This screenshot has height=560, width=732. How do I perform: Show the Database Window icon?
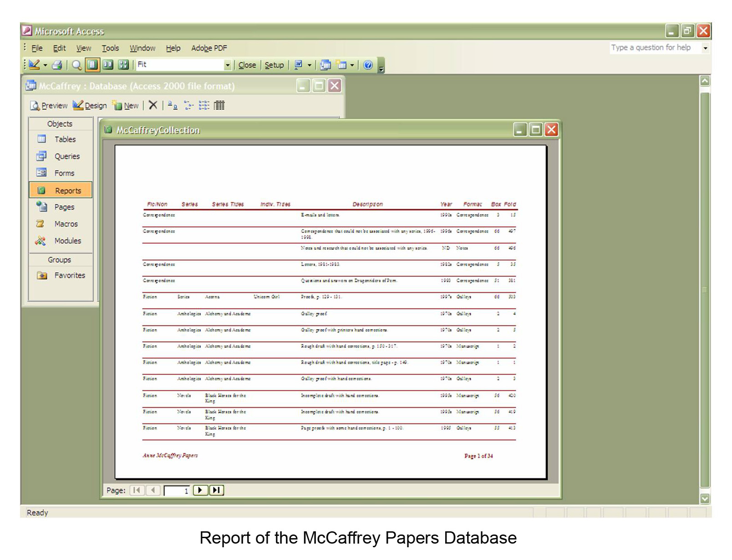point(325,65)
